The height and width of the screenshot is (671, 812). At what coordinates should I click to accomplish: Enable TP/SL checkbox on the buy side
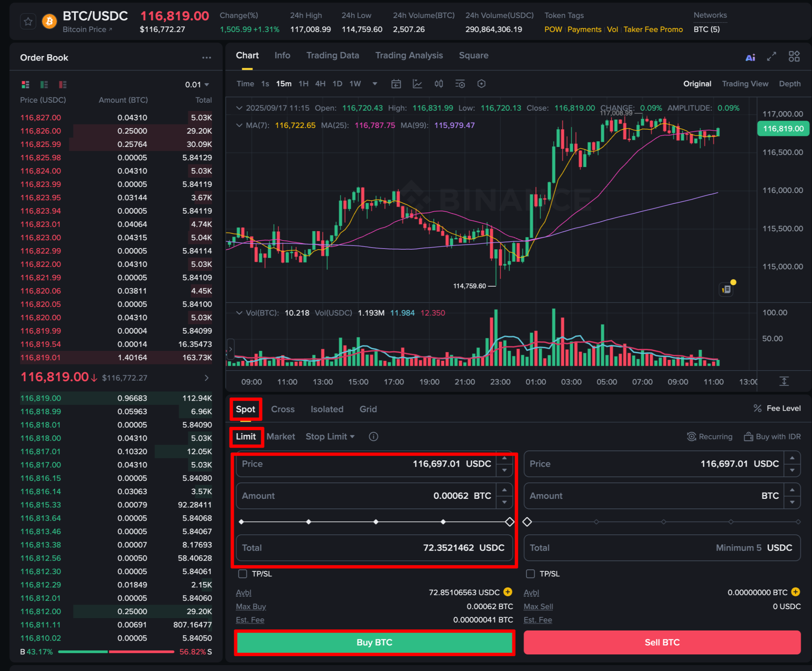(243, 574)
